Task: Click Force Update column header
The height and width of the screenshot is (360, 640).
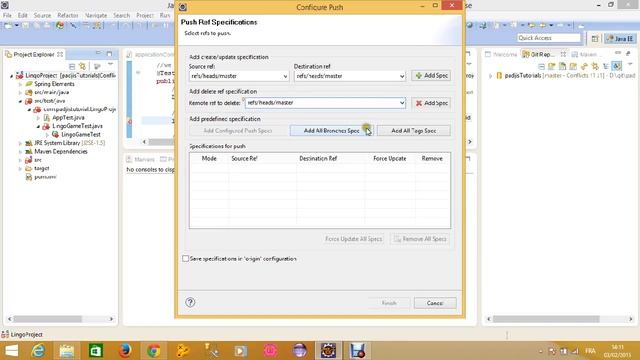Action: pos(389,158)
